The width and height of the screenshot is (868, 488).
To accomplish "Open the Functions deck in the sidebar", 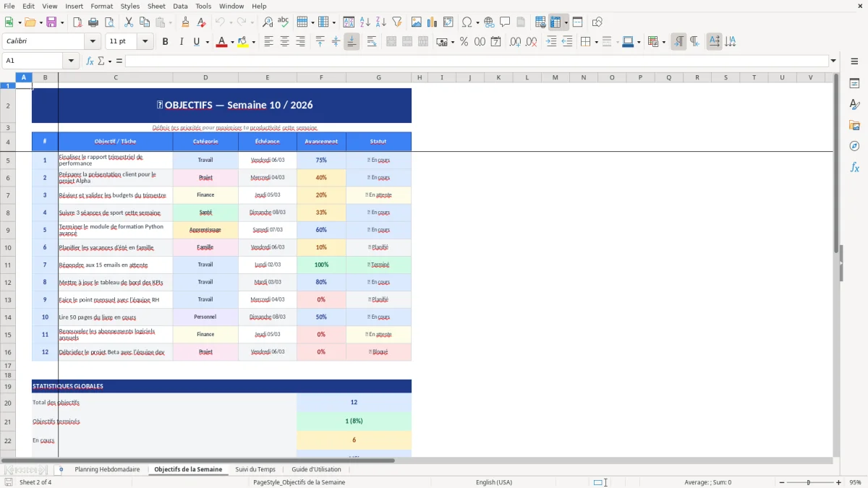I will pyautogui.click(x=854, y=166).
